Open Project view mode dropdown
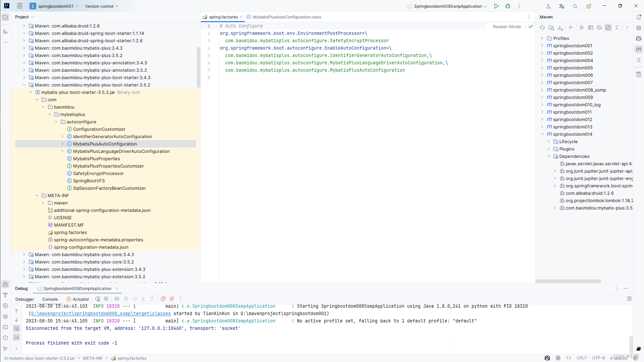 point(24,17)
